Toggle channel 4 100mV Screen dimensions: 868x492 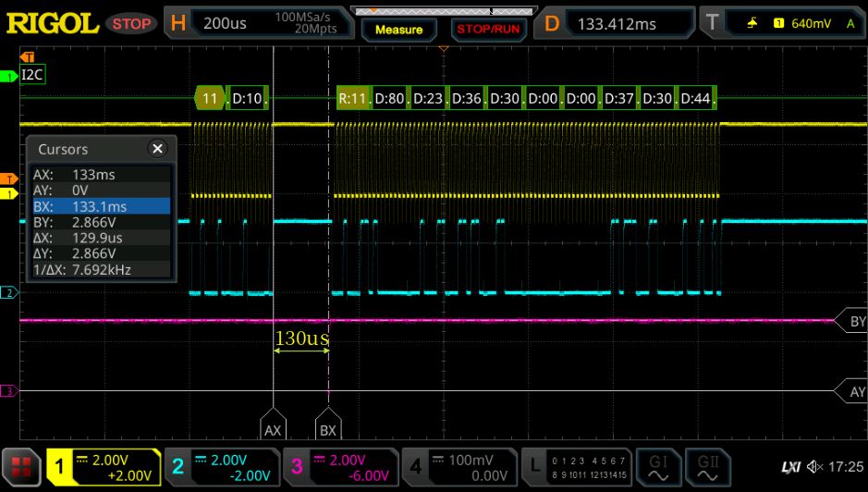coord(459,467)
